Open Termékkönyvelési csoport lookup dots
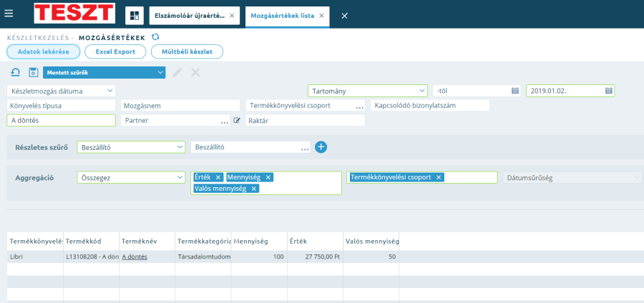 (359, 106)
